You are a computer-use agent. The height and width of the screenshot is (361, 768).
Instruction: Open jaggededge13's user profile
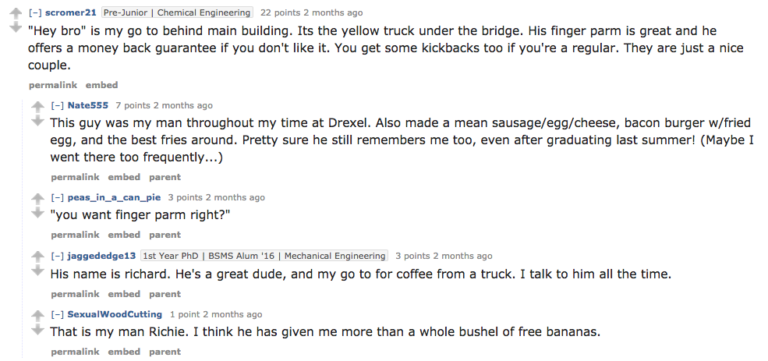click(101, 256)
